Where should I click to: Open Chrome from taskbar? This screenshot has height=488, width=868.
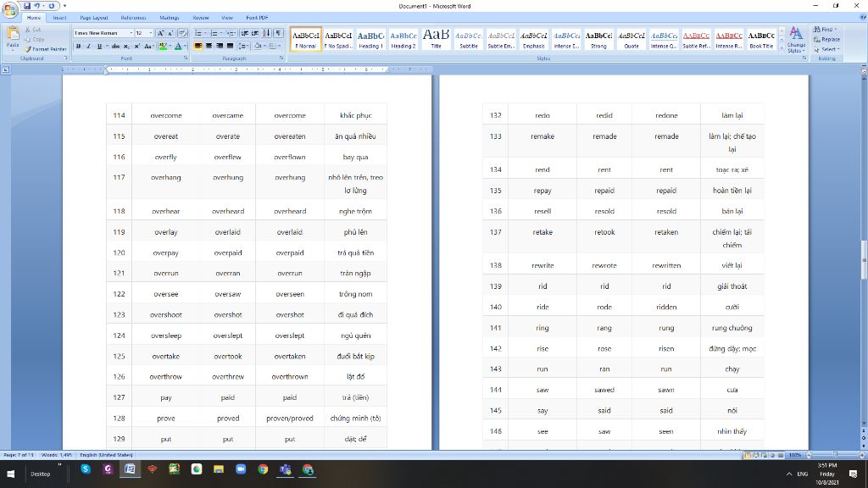[x=263, y=469]
